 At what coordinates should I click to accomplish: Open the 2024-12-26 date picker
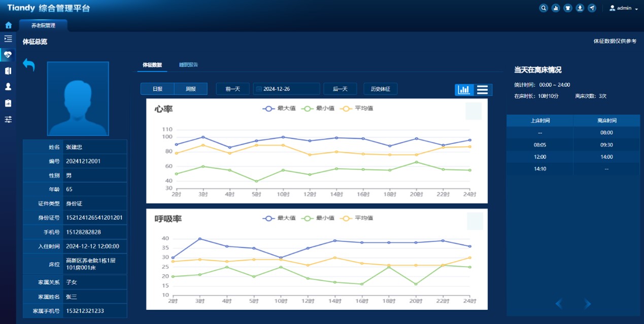click(286, 88)
